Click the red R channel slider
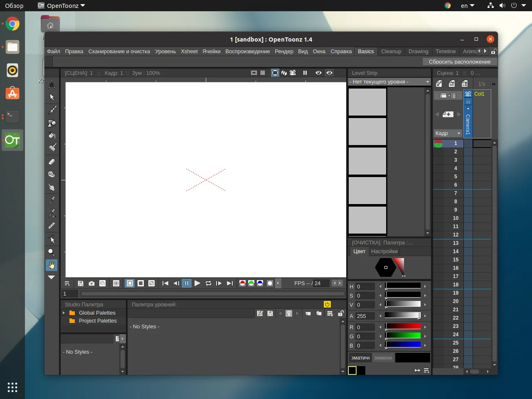The width and height of the screenshot is (532, 399). 403,327
